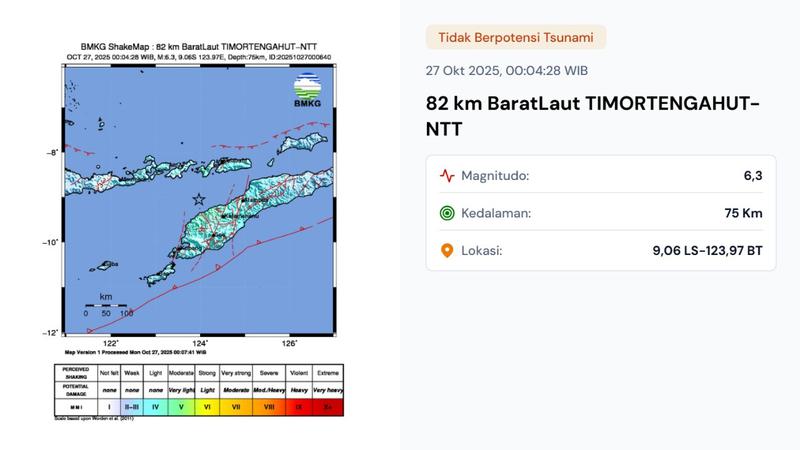800x450 pixels.
Task: Click the date 27 Okt 2025 timestamp
Action: pyautogui.click(x=506, y=71)
